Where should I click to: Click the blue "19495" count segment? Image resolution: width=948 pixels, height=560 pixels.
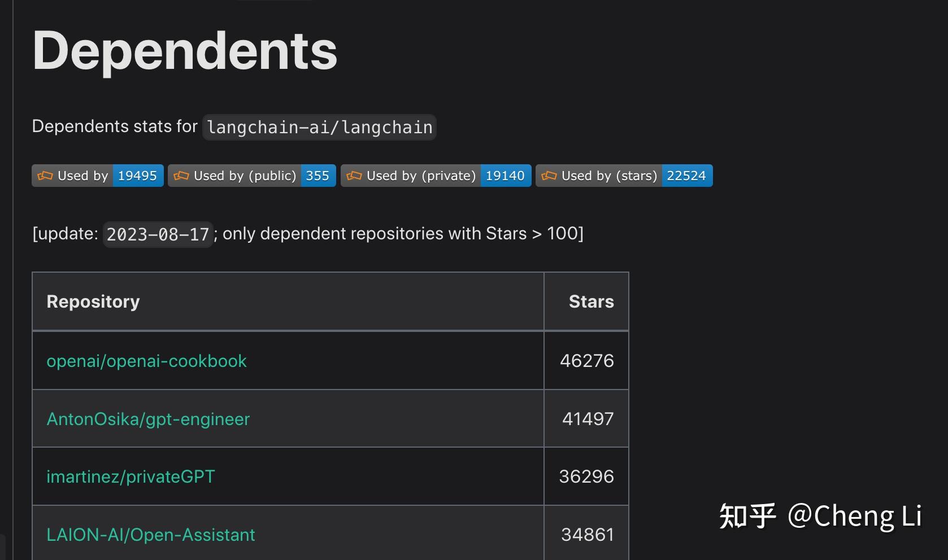click(x=137, y=176)
